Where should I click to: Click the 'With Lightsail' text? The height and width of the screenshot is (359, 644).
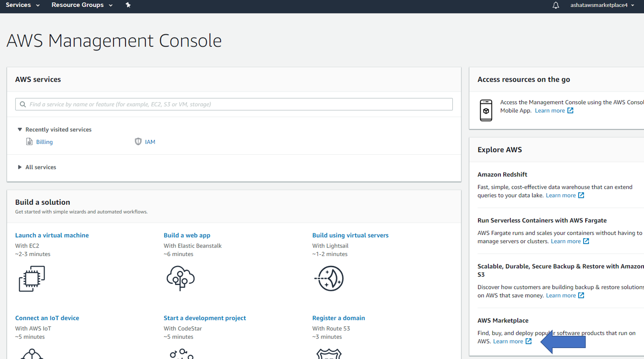click(330, 246)
